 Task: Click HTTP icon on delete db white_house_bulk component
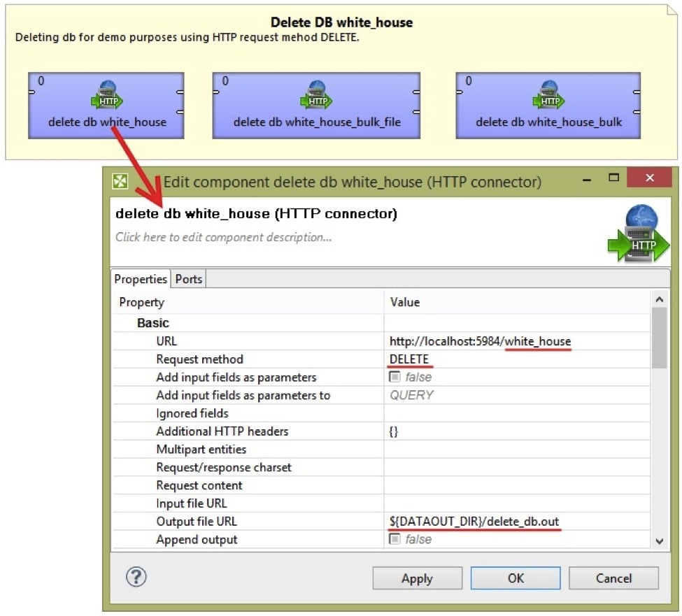(x=550, y=96)
